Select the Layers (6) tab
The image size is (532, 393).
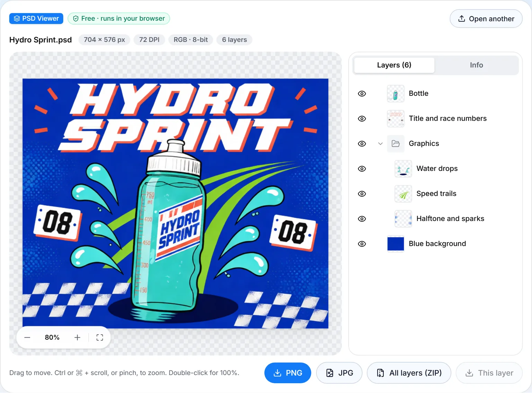394,65
